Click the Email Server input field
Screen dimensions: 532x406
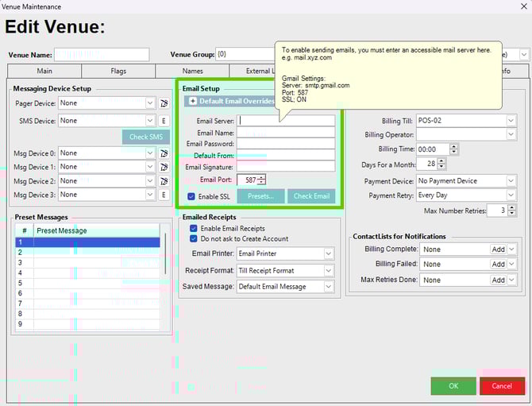coord(286,121)
